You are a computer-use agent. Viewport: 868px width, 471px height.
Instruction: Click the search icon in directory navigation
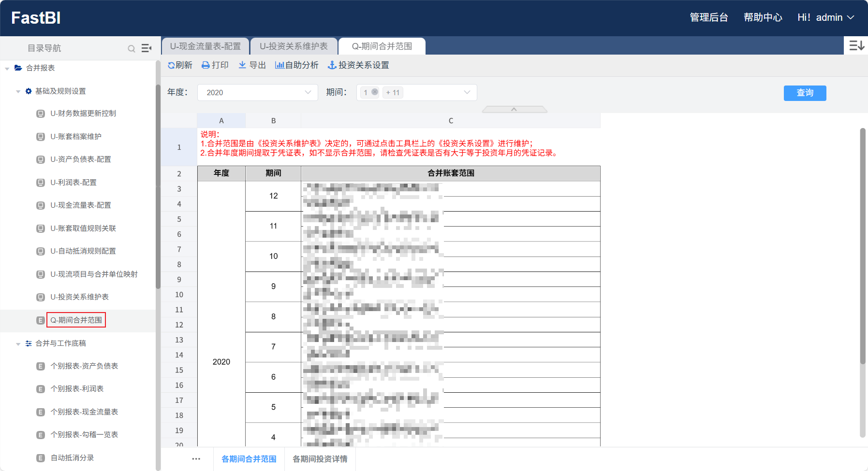coord(131,48)
